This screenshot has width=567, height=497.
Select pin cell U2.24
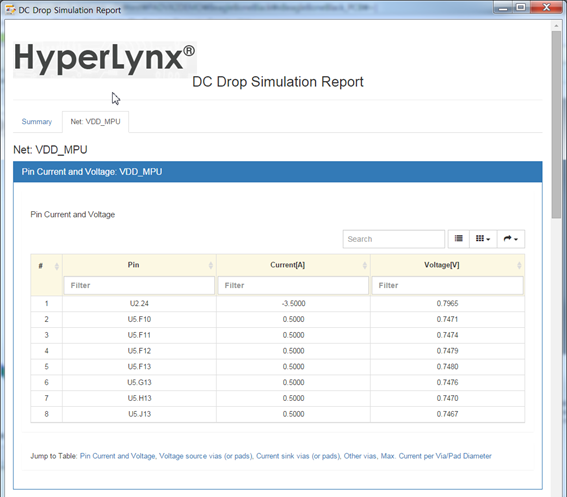click(x=139, y=303)
